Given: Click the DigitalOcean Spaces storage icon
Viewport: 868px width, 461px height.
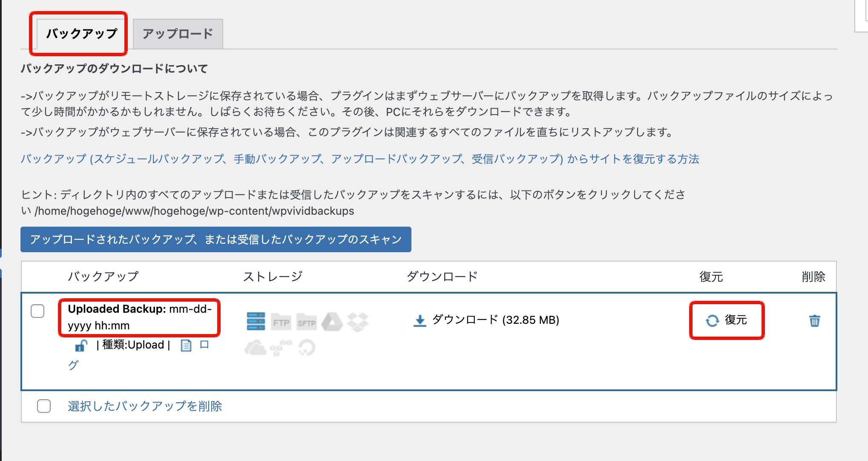Looking at the screenshot, I should coord(307,348).
